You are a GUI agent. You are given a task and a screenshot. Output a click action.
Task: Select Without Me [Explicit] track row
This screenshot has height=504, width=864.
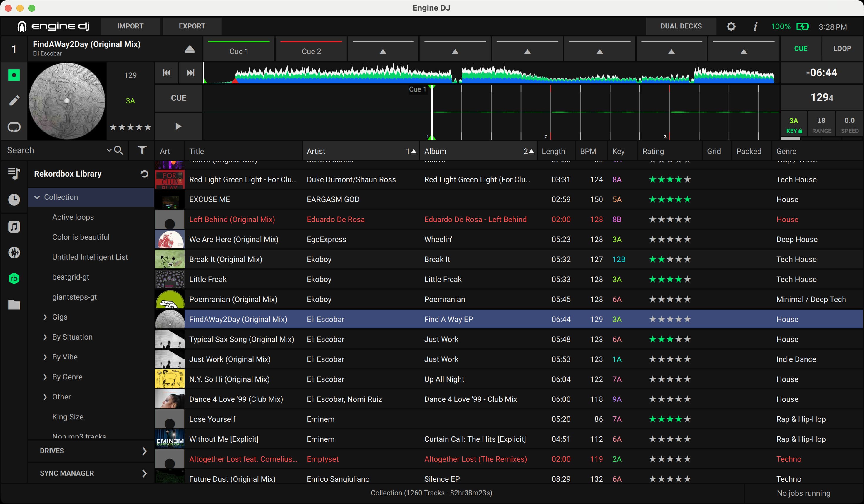click(x=509, y=439)
